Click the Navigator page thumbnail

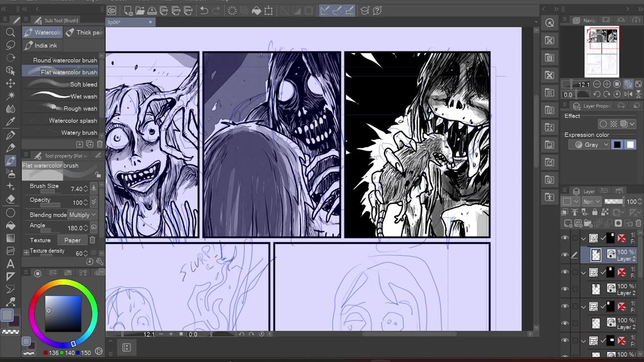602,51
